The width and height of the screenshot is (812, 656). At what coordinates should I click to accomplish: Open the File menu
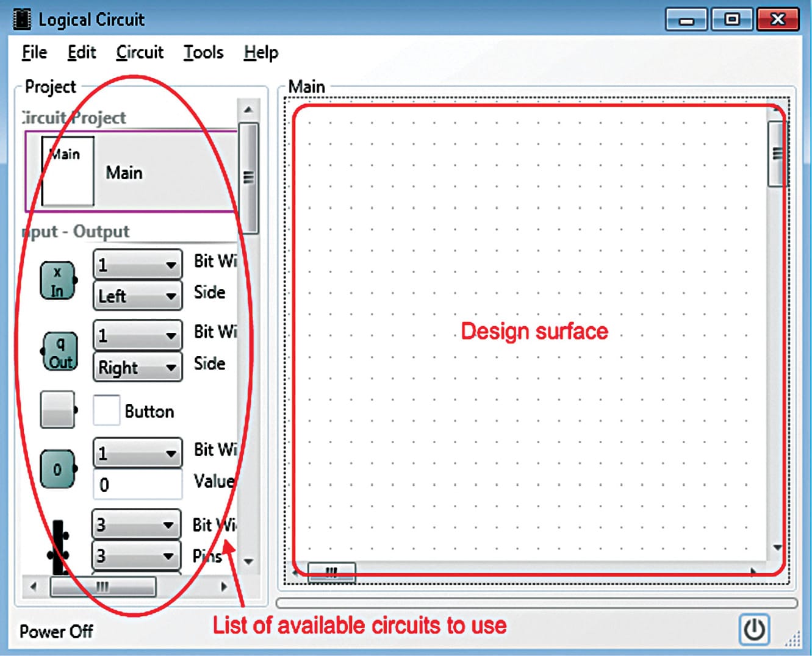[x=34, y=52]
